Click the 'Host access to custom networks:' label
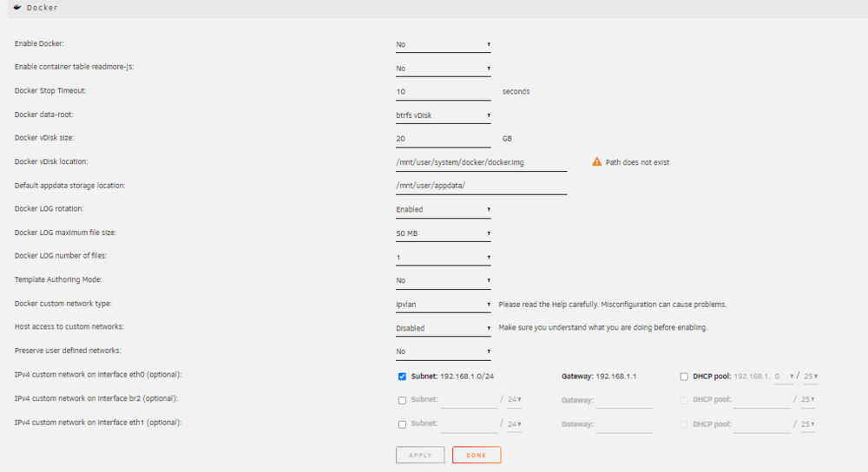 click(x=69, y=326)
